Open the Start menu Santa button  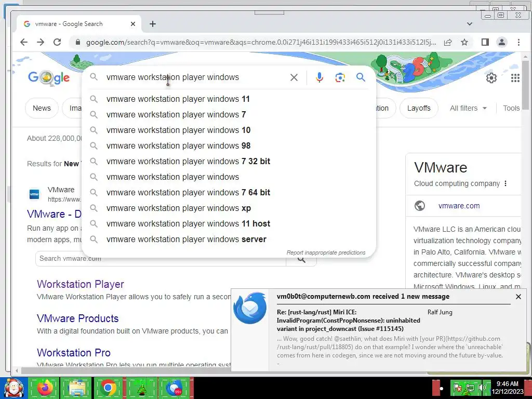coord(14,388)
